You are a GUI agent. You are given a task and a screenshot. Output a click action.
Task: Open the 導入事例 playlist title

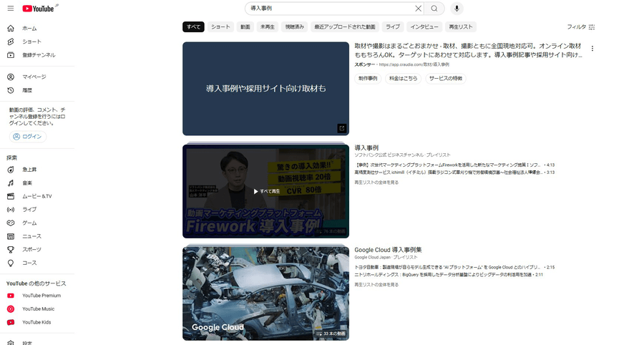coord(366,148)
